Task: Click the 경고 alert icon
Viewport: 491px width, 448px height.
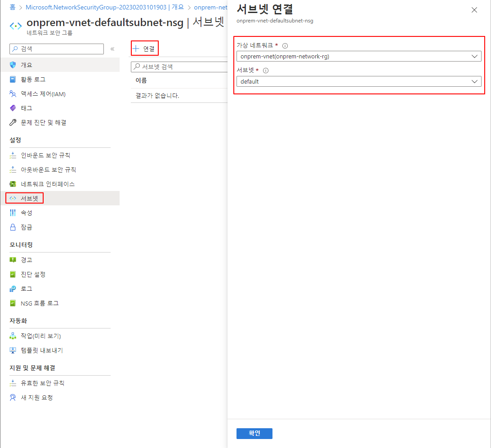Action: (x=13, y=260)
